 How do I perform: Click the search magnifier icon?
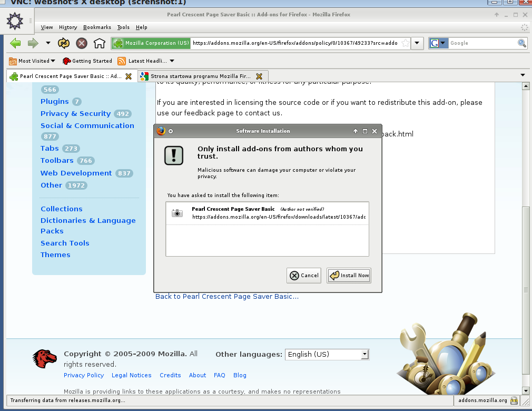click(x=521, y=43)
